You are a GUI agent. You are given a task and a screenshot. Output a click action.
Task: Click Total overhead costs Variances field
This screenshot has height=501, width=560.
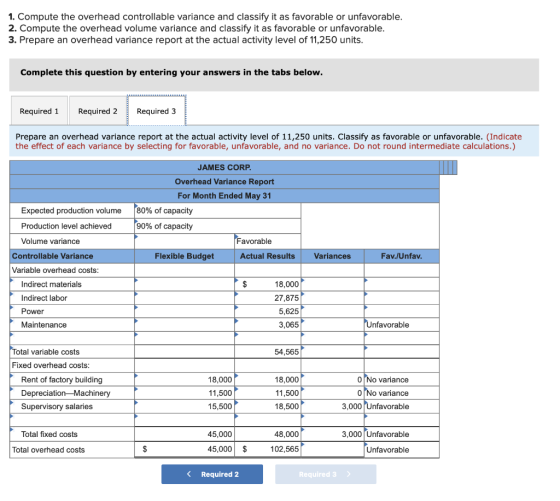pos(332,449)
